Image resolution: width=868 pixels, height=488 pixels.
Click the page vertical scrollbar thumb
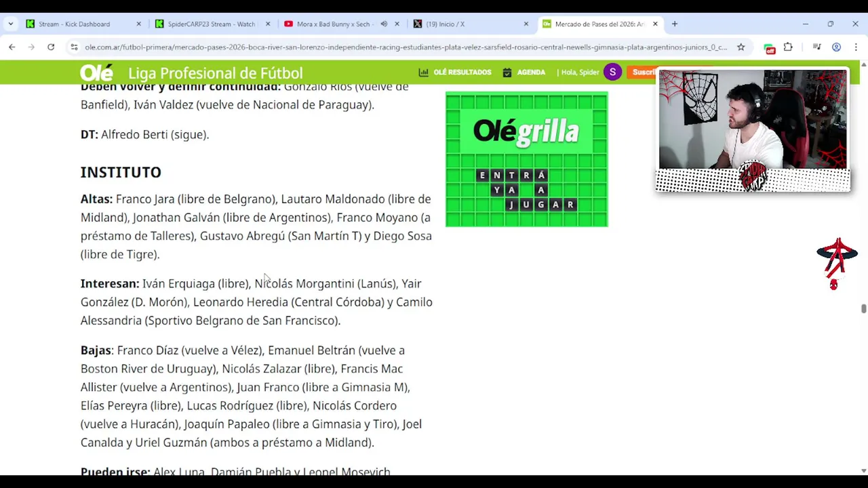click(x=863, y=308)
